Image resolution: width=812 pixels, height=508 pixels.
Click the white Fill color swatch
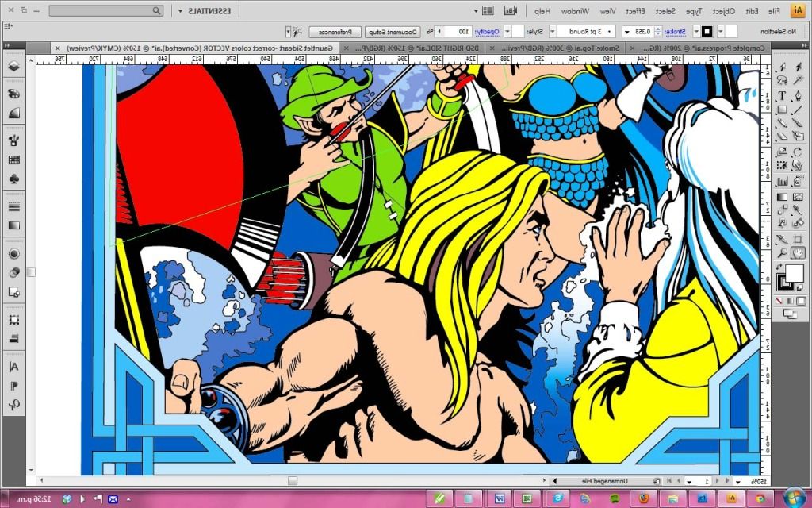[794, 273]
